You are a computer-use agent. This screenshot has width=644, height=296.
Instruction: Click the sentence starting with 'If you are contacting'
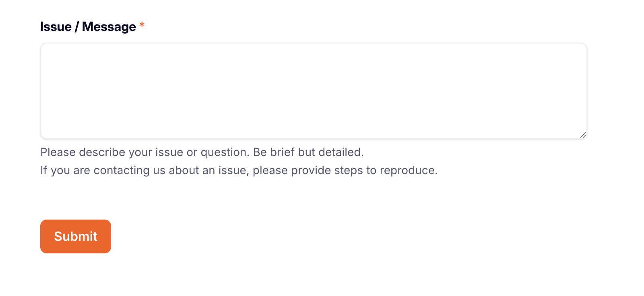coord(238,170)
